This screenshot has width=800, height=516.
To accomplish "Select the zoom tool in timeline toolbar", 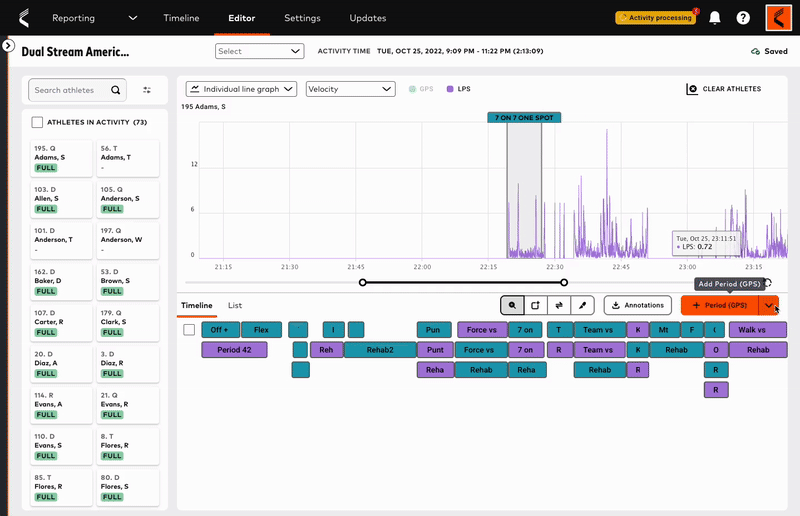I will tap(512, 305).
